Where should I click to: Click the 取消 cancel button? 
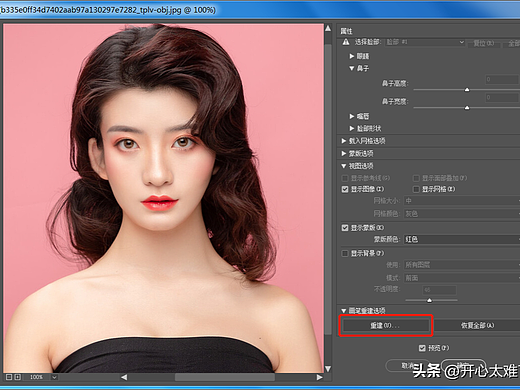pos(407,366)
